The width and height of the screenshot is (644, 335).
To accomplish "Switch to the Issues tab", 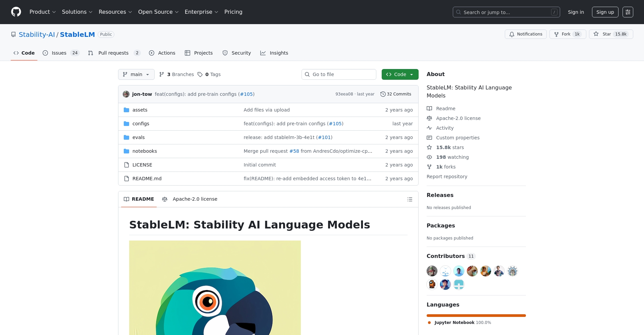I will [x=61, y=53].
